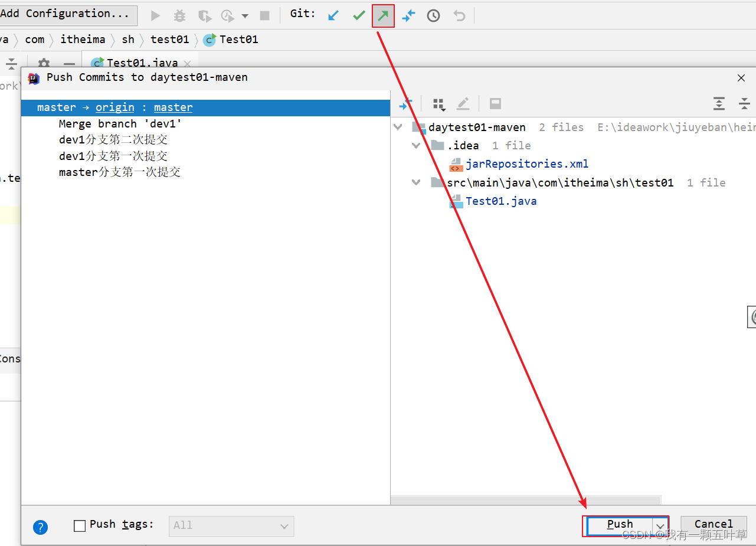Open the help question mark button
756x546 pixels.
pyautogui.click(x=40, y=527)
